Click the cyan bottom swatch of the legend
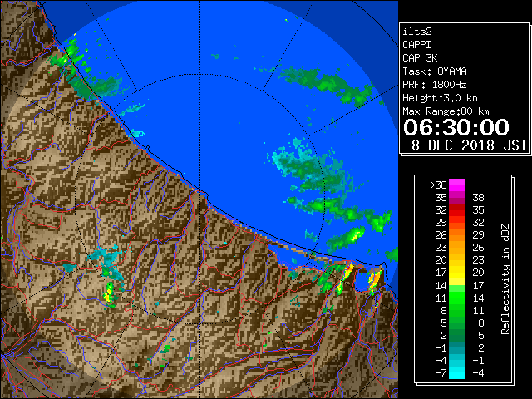The width and height of the screenshot is (532, 399). pyautogui.click(x=457, y=372)
